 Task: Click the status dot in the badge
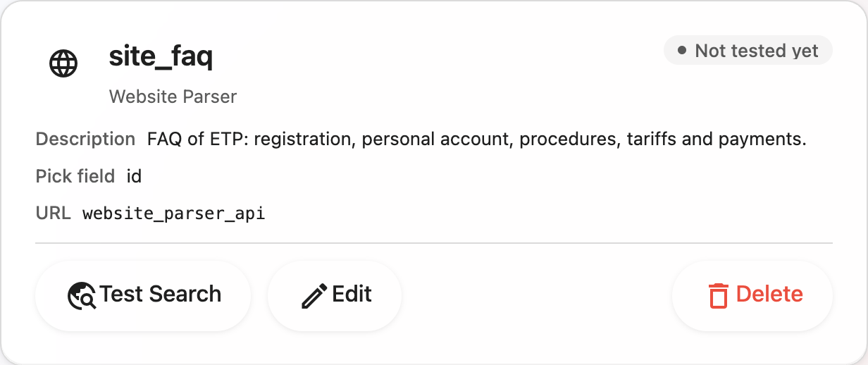pos(681,51)
